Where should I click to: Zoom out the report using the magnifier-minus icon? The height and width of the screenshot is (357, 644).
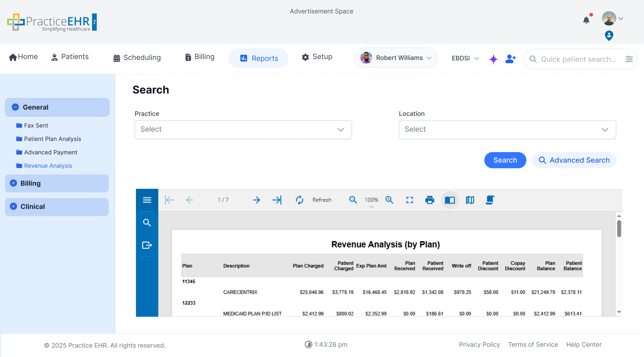pos(353,200)
